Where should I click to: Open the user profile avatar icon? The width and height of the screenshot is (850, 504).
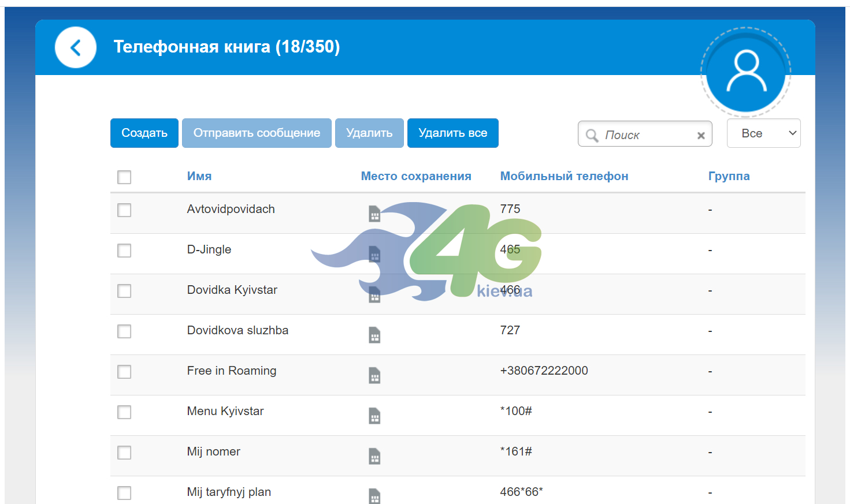pos(746,72)
